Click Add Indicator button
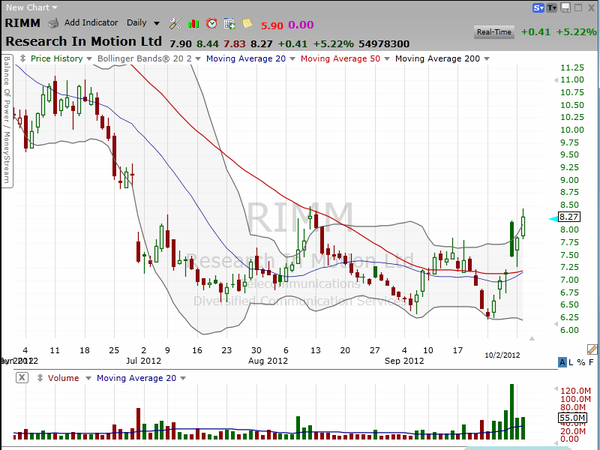Viewport: 600px width, 450px height. pyautogui.click(x=91, y=23)
